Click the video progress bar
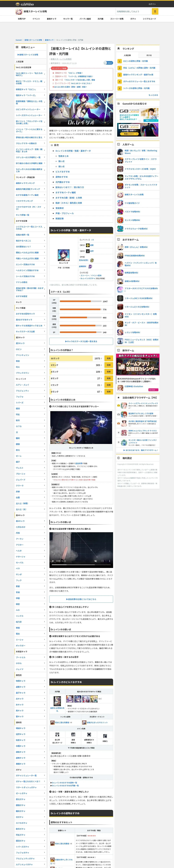Screen dimensions: 174x868 [81, 565]
